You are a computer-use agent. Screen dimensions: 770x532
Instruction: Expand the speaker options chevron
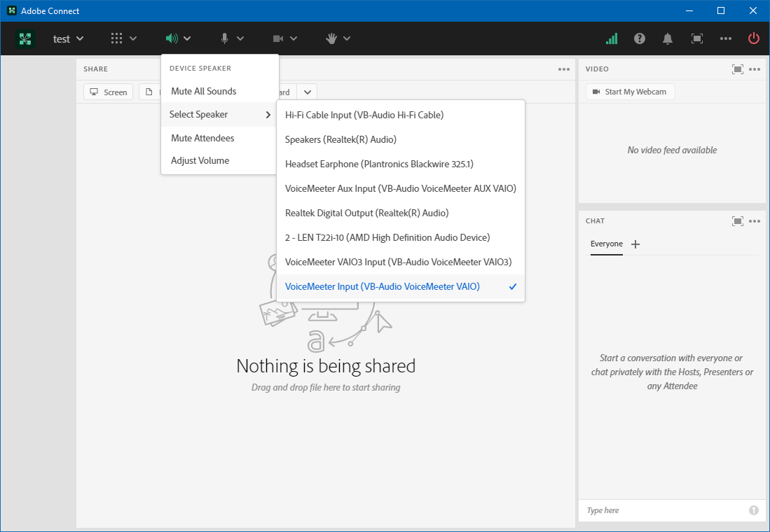pyautogui.click(x=187, y=38)
